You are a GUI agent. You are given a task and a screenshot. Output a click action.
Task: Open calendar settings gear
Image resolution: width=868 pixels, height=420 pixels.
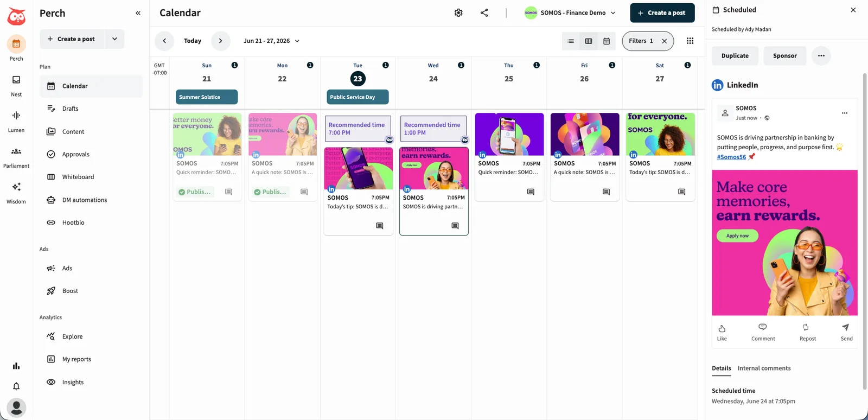click(458, 13)
